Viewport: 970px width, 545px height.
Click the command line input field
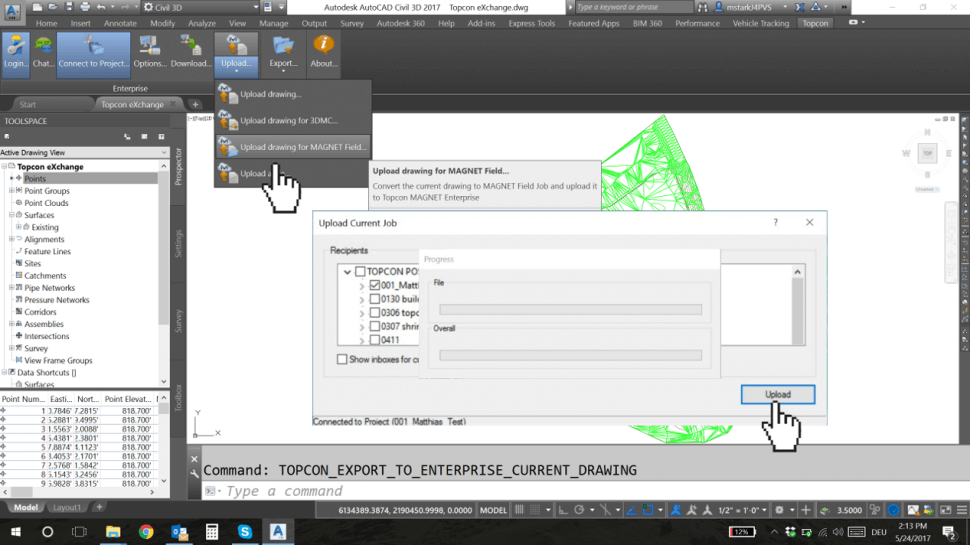[x=582, y=491]
